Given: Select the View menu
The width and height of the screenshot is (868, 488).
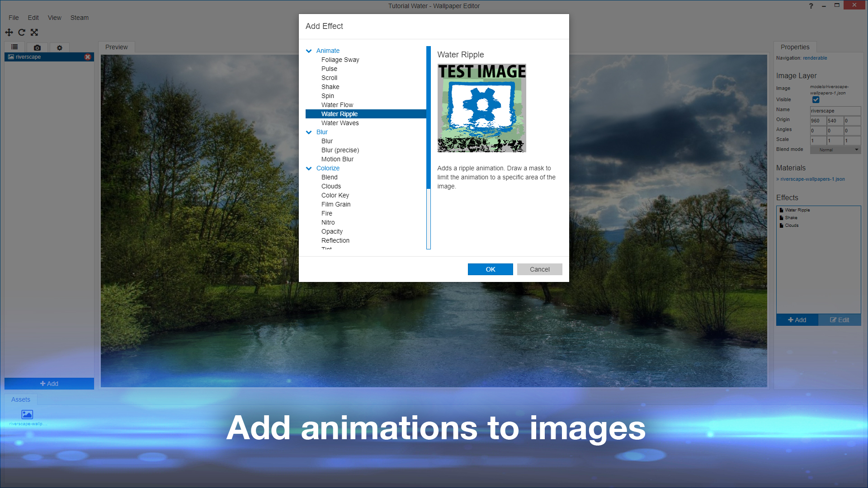Looking at the screenshot, I should pos(54,17).
